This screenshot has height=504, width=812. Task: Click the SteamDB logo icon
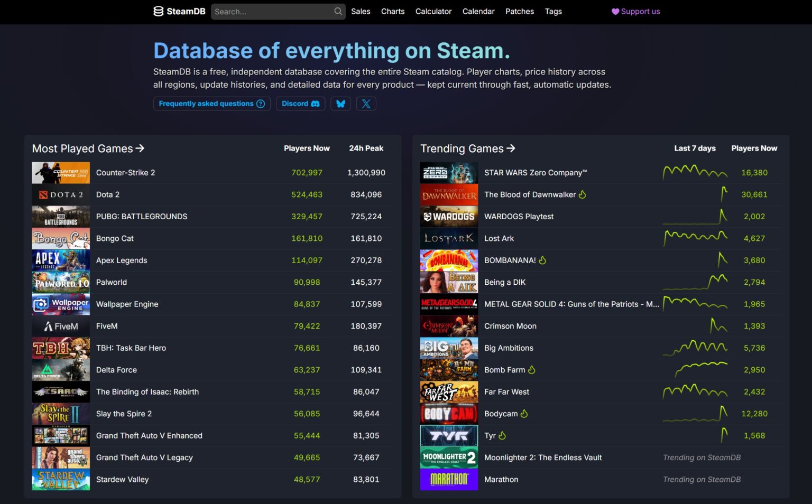point(159,11)
